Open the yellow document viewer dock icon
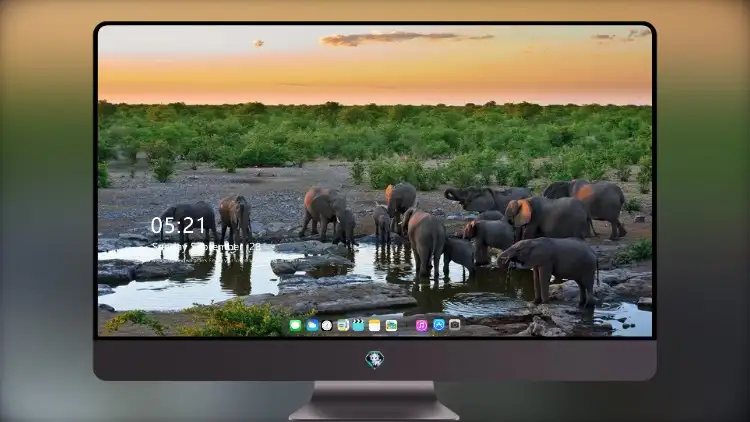The width and height of the screenshot is (750, 422). [343, 325]
